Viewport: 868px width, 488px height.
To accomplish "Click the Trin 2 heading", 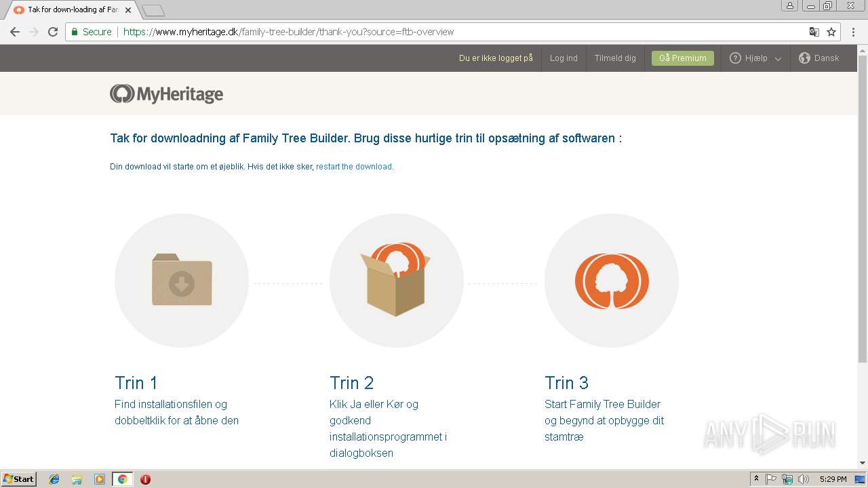I will point(352,383).
